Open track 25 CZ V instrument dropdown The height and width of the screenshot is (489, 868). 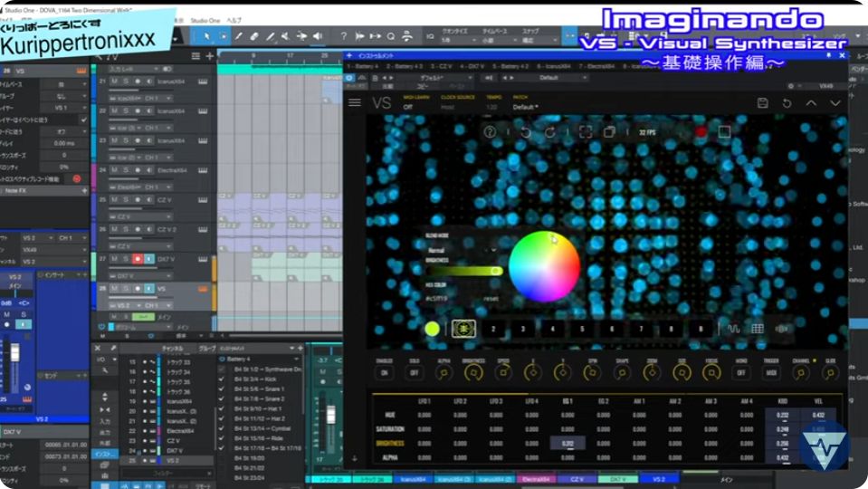point(140,216)
